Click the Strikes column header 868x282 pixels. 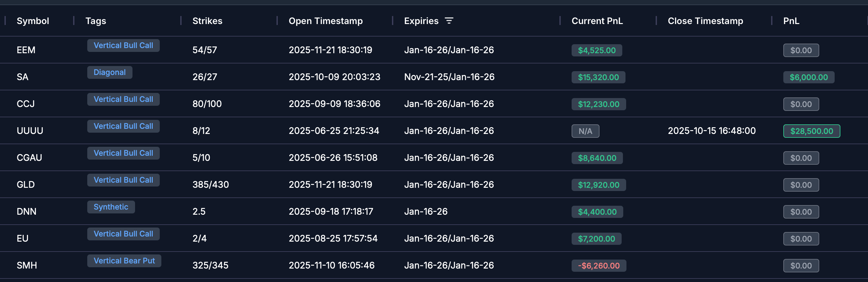[x=207, y=21]
